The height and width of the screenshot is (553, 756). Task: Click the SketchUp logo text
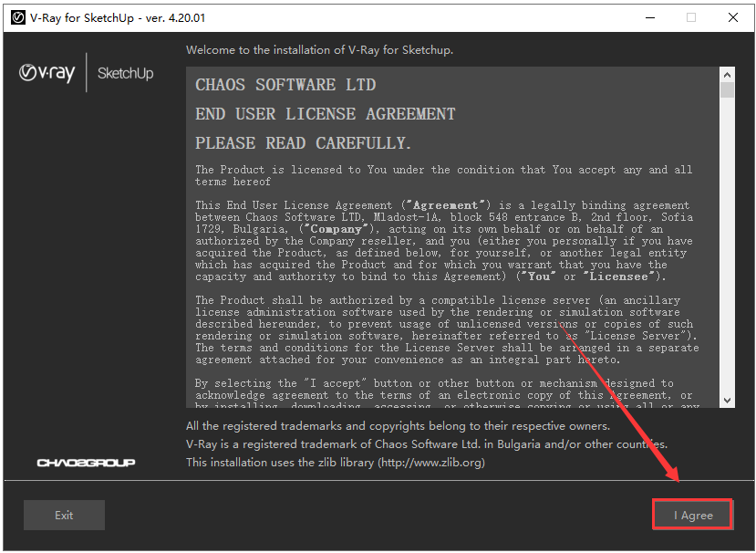125,73
